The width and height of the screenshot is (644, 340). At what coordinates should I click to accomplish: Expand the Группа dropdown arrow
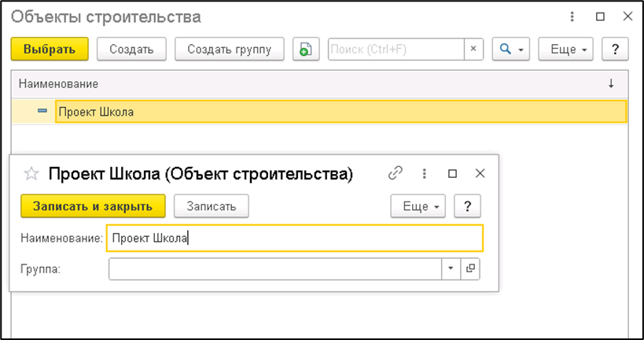451,268
